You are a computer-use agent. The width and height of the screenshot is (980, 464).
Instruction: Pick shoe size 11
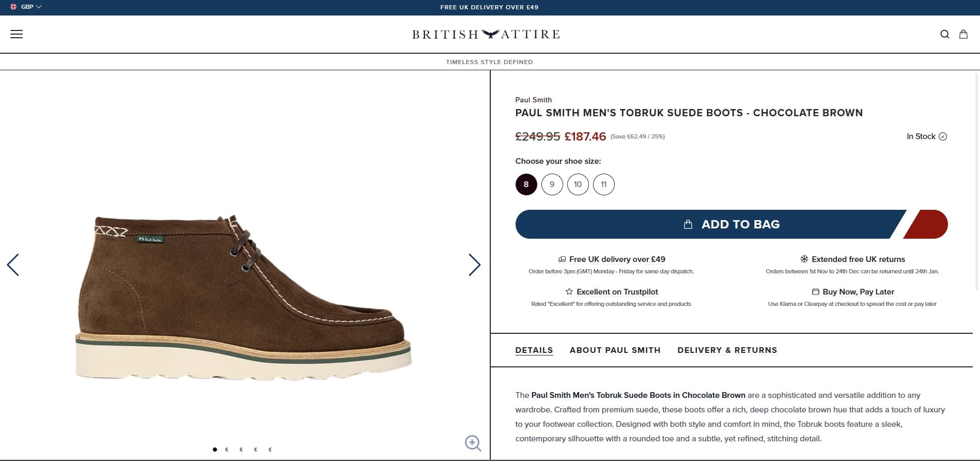pos(603,184)
